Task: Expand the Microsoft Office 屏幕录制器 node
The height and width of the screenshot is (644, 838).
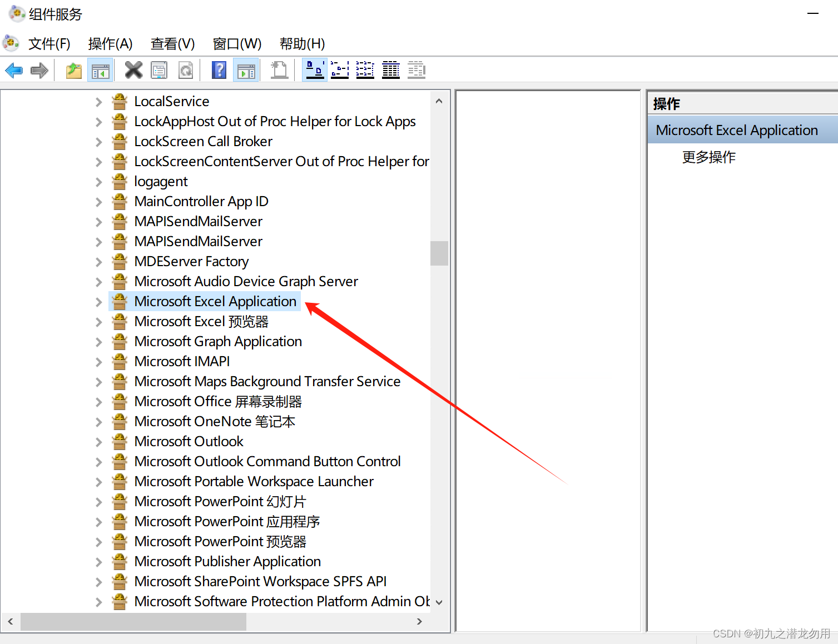Action: click(x=98, y=402)
